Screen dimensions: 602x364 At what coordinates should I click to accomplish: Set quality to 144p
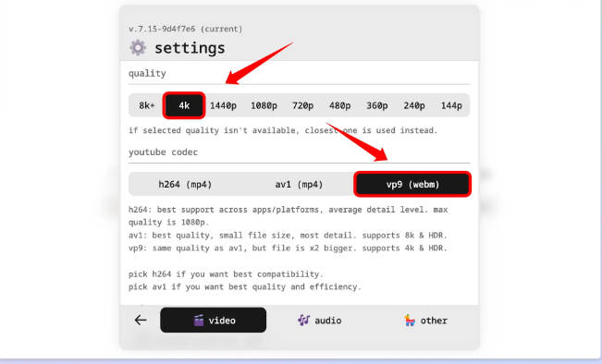(451, 105)
